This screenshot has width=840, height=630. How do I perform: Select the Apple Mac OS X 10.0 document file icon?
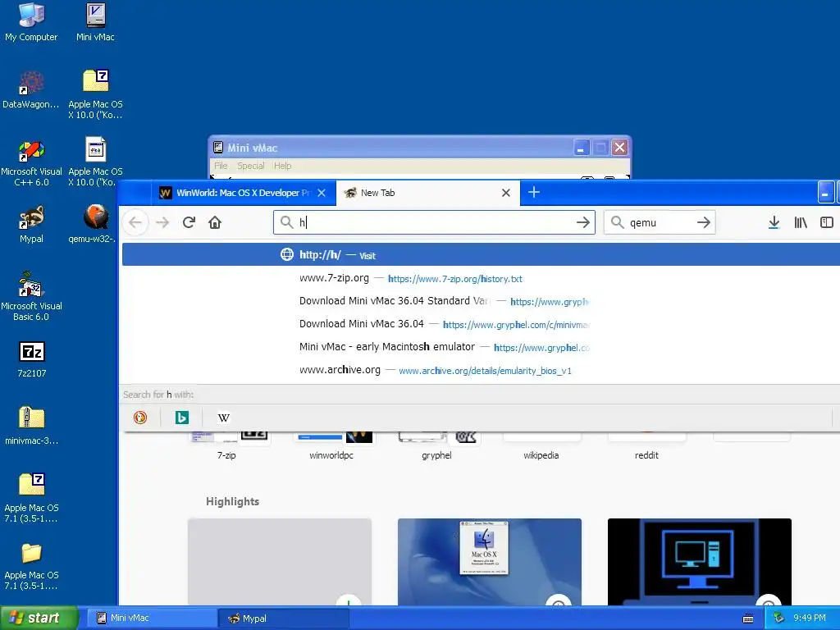click(95, 162)
